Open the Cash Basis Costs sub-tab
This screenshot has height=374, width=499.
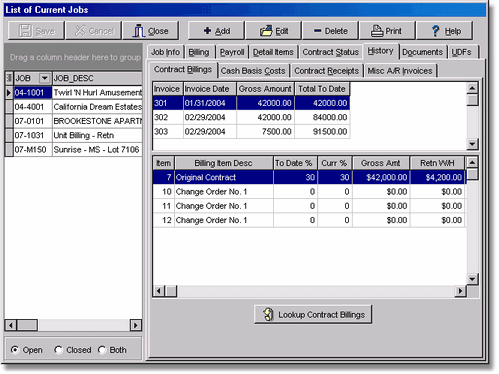point(253,71)
